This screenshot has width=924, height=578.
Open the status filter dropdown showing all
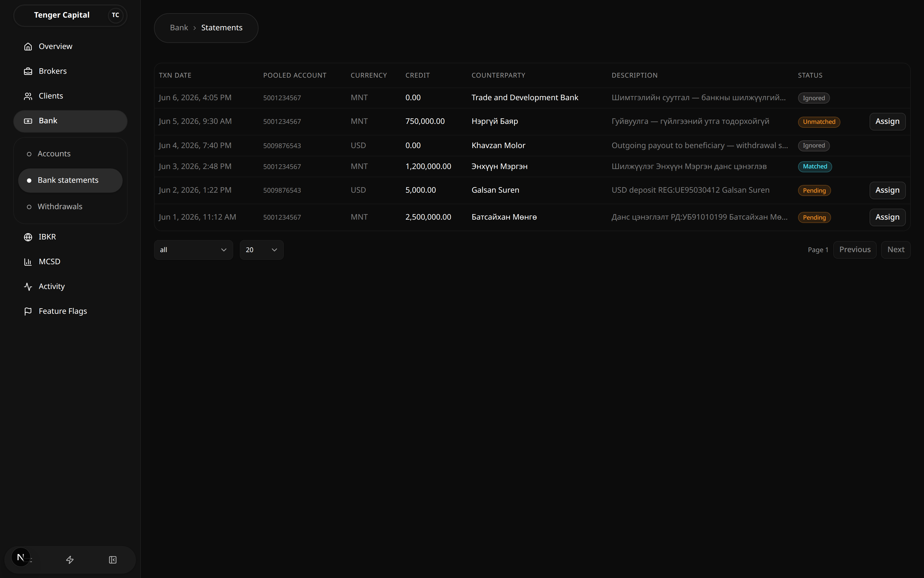[x=193, y=250]
